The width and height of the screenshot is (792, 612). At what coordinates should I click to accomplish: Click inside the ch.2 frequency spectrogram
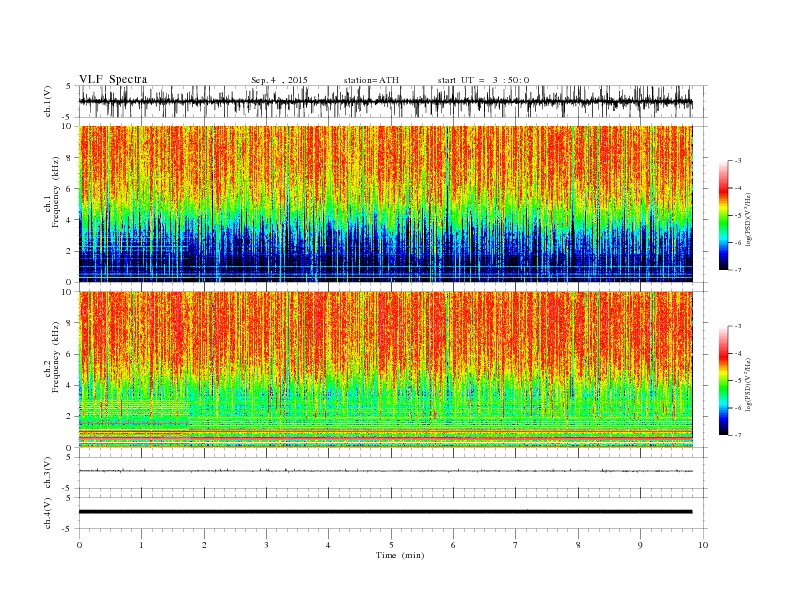[386, 370]
